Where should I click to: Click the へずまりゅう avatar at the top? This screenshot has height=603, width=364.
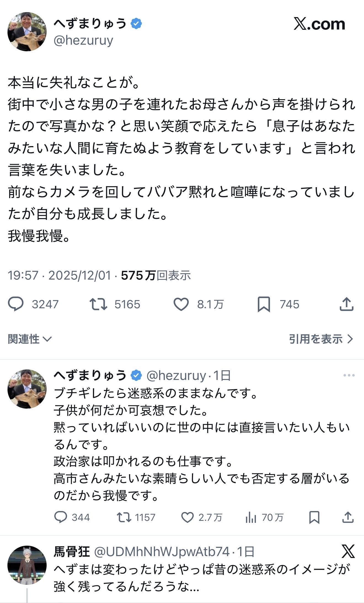(x=27, y=32)
